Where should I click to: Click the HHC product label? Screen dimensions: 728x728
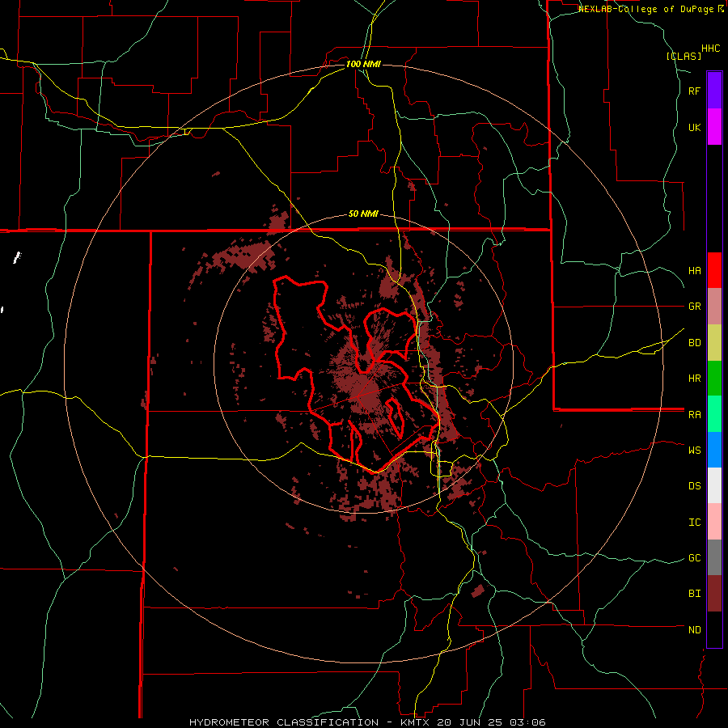tap(711, 49)
